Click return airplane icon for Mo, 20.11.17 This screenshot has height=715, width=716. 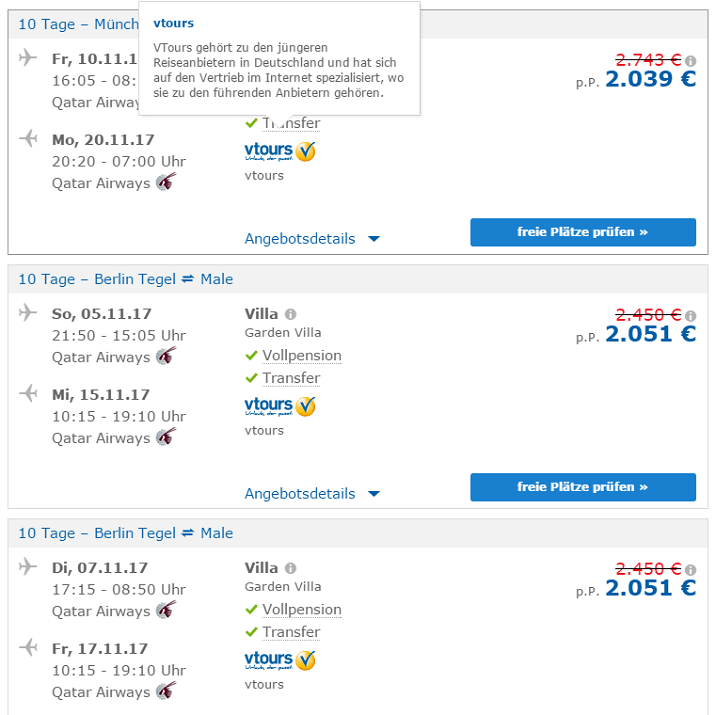(x=28, y=138)
